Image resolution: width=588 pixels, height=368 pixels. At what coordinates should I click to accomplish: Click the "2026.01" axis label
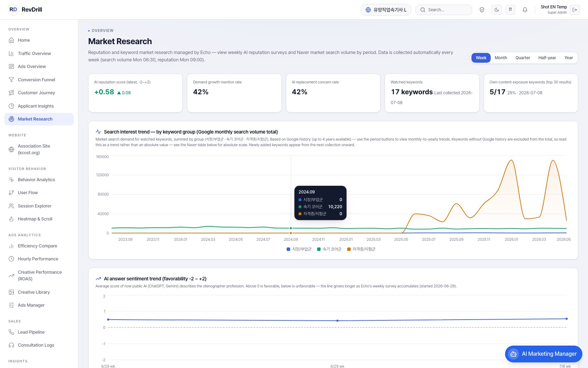coord(511,239)
